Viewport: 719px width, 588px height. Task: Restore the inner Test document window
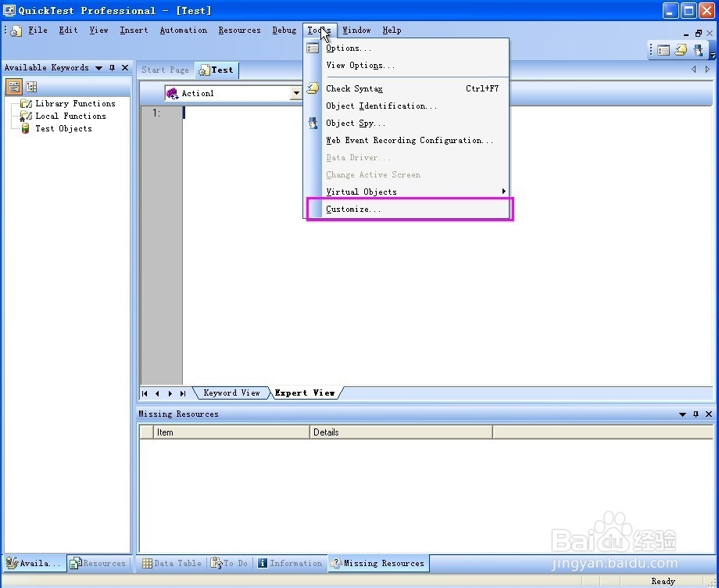pyautogui.click(x=699, y=33)
